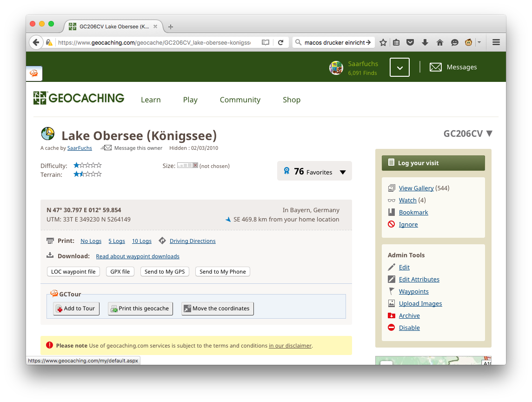Viewport: 532px width, 402px height.
Task: Click the Disable link
Action: coord(409,328)
